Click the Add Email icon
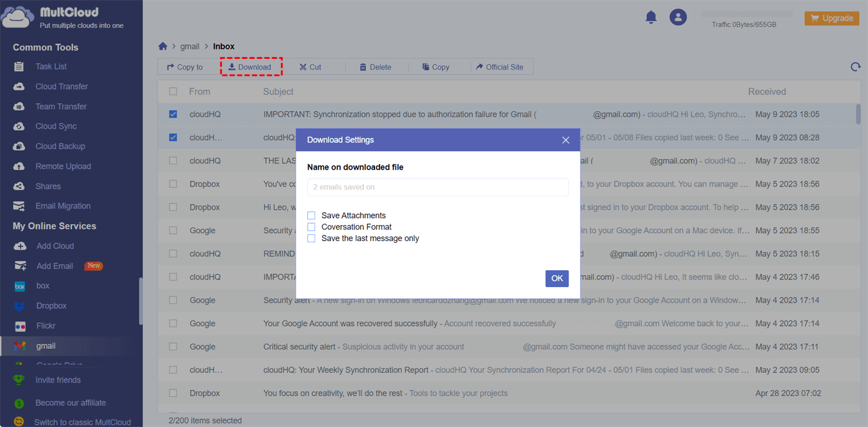The width and height of the screenshot is (868, 427). [x=20, y=266]
